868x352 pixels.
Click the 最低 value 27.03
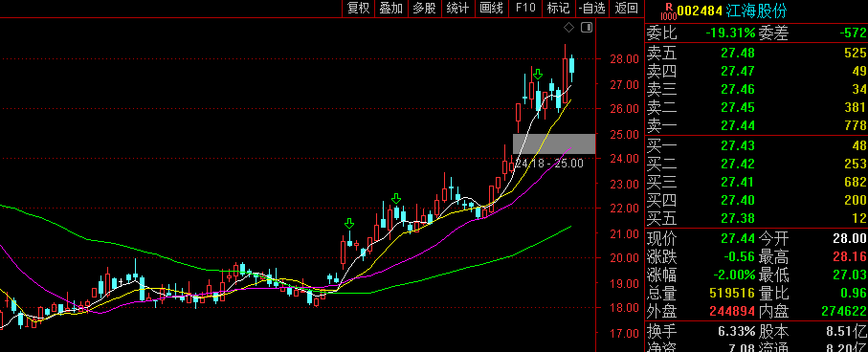[850, 275]
